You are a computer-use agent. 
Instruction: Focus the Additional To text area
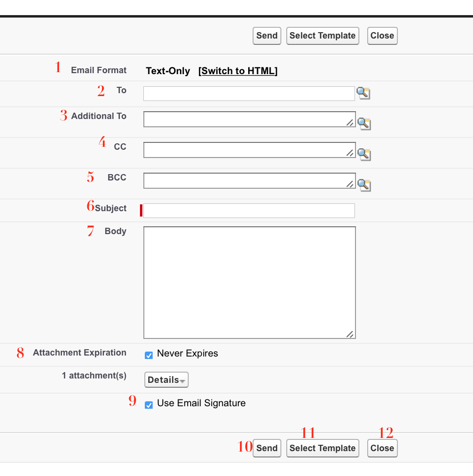pos(250,119)
